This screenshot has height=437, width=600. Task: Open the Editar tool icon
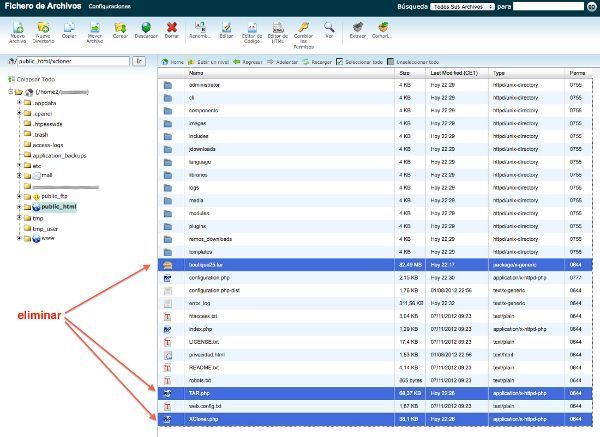[x=226, y=28]
